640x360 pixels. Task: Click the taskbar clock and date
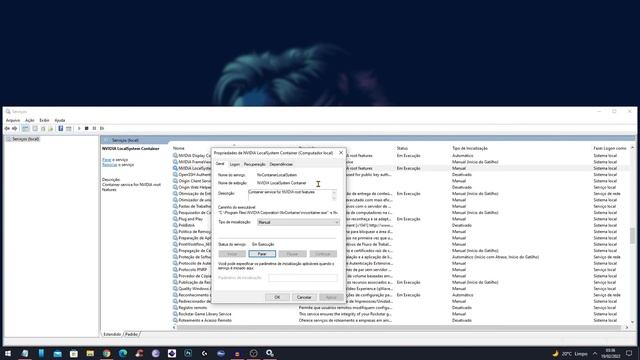(610, 353)
